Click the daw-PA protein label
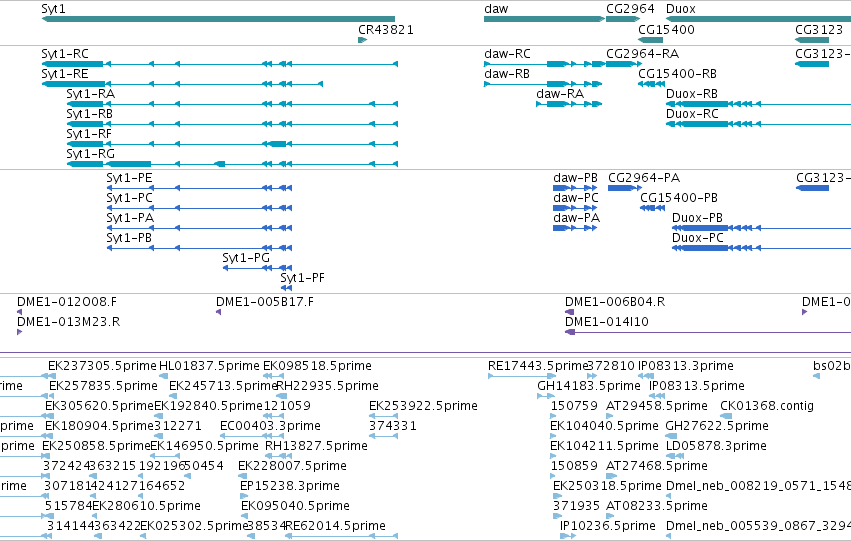 pos(576,218)
